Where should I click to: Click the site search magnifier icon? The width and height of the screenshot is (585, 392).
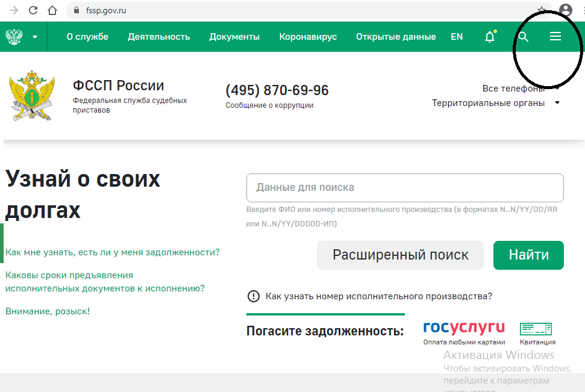point(523,37)
